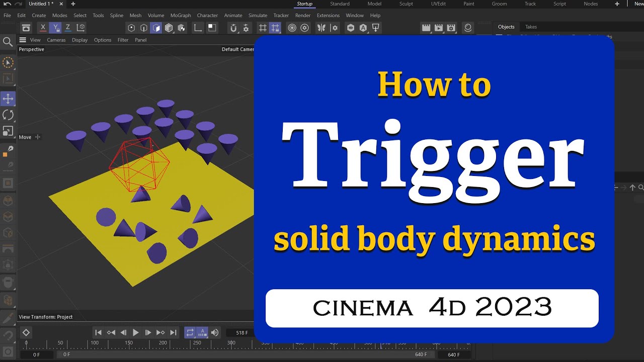644x362 pixels.
Task: Open the search magnifier in left palette
Action: tap(8, 42)
